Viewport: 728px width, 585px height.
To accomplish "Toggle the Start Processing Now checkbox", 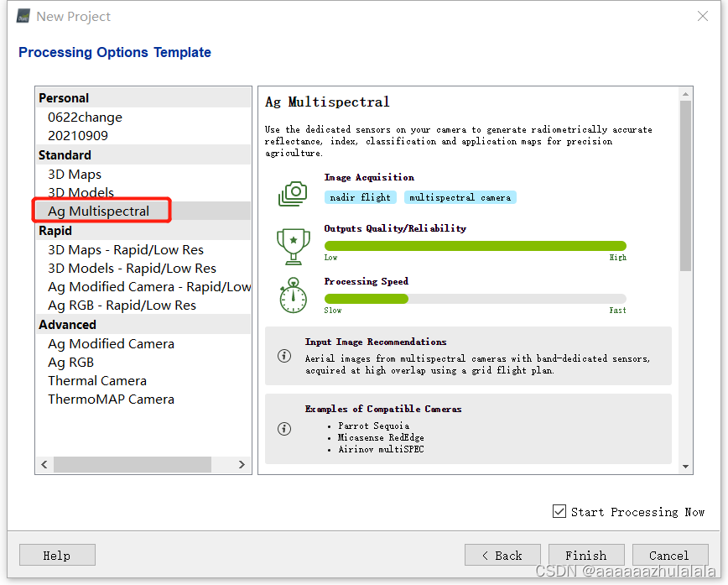I will [559, 511].
